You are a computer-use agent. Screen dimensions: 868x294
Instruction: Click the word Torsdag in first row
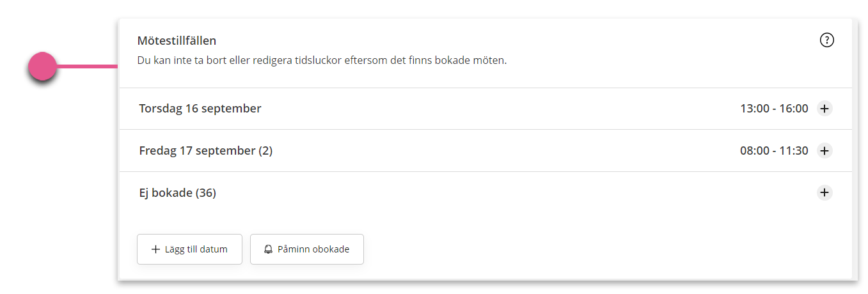tap(161, 109)
